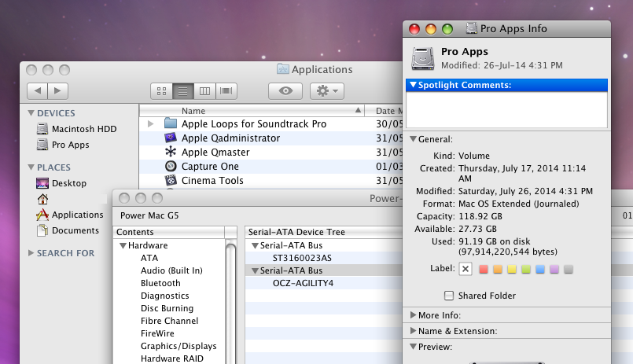
Task: Select Fibre Channel in the Contents list
Action: pos(170,321)
